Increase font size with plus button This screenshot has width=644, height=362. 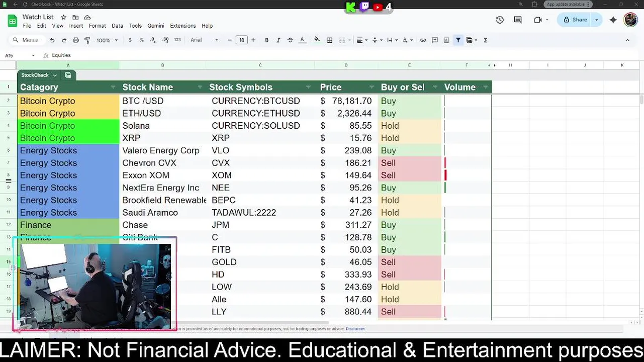253,40
